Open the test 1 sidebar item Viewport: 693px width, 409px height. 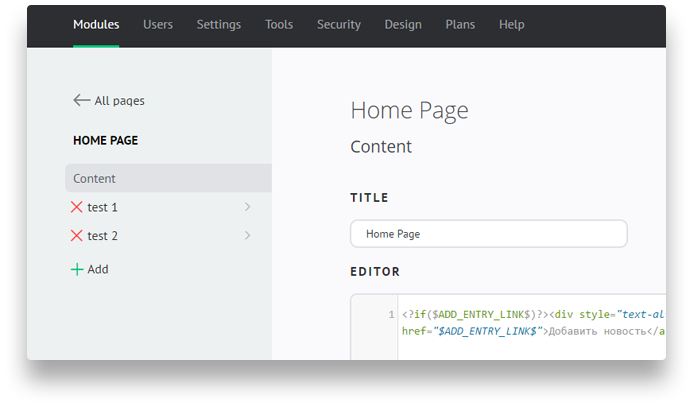click(x=103, y=207)
